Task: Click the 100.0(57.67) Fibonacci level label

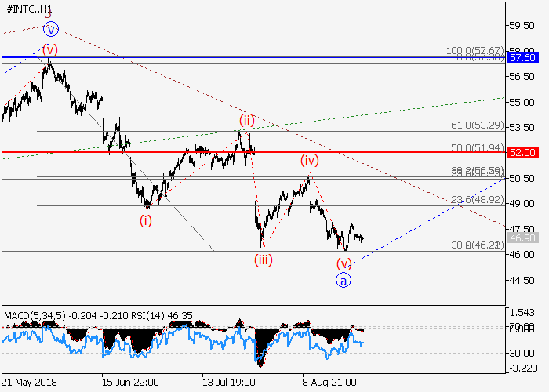Action: pyautogui.click(x=474, y=51)
